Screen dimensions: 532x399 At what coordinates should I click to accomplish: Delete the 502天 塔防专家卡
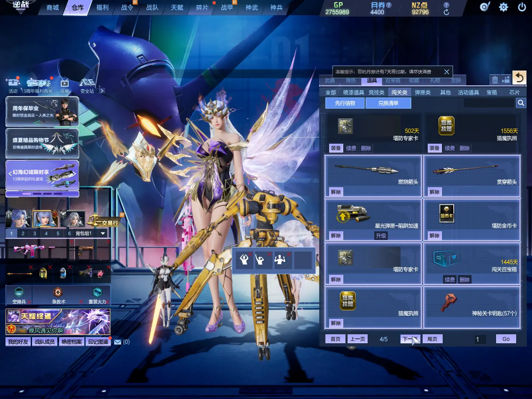366,148
